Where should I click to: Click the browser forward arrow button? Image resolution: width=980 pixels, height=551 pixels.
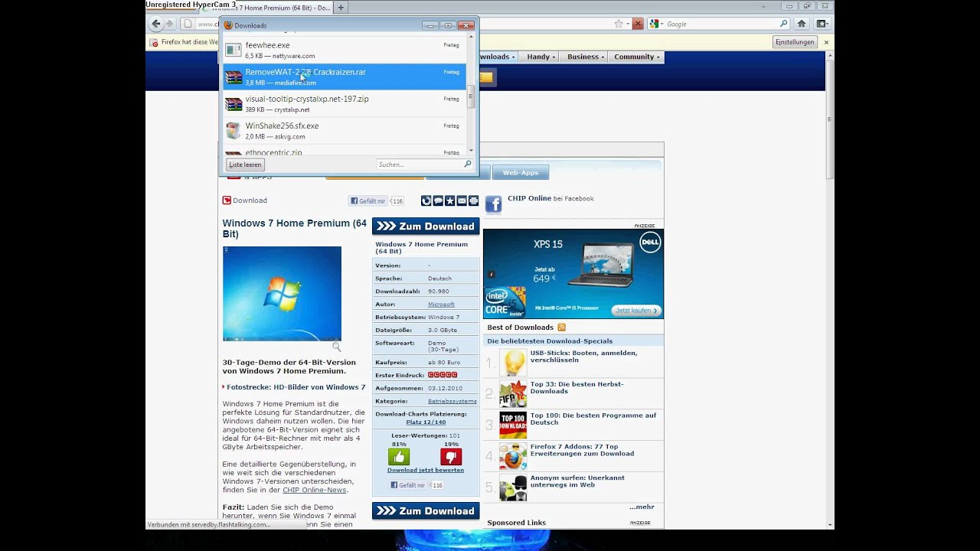coord(169,24)
